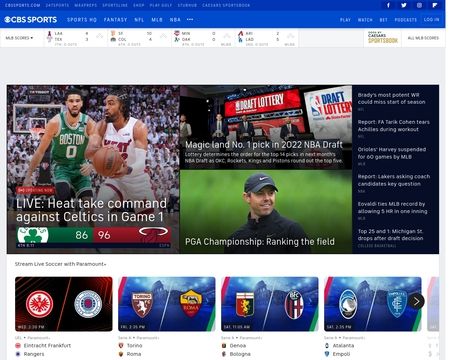Open the NFL menu item
Viewport: 450px width, 360px height.
pyautogui.click(x=139, y=20)
